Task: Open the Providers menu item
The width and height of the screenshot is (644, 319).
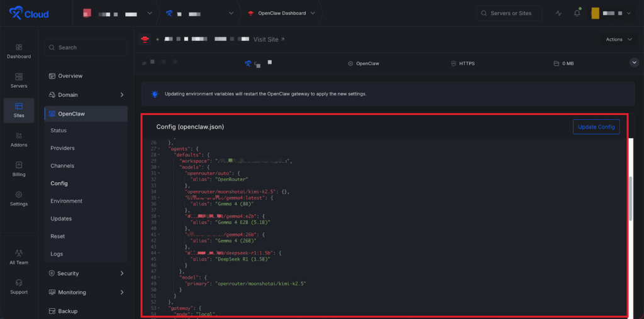Action: tap(62, 148)
